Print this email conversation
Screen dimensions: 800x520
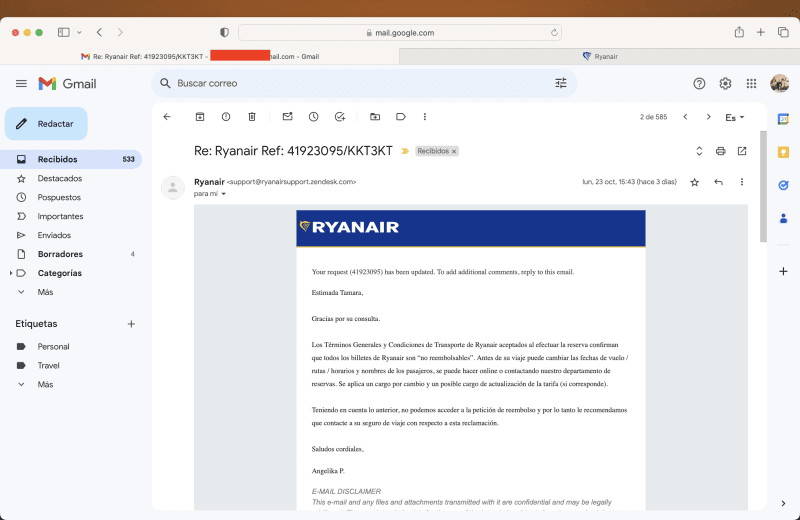tap(720, 151)
